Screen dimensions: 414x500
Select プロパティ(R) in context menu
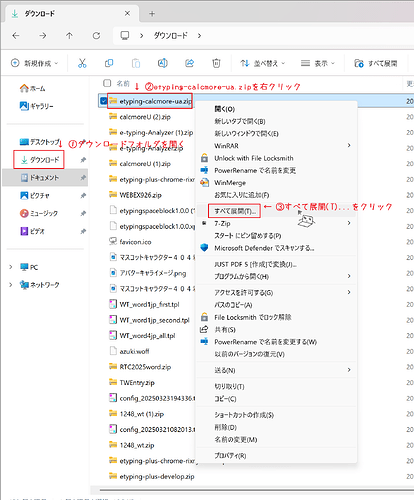click(230, 455)
